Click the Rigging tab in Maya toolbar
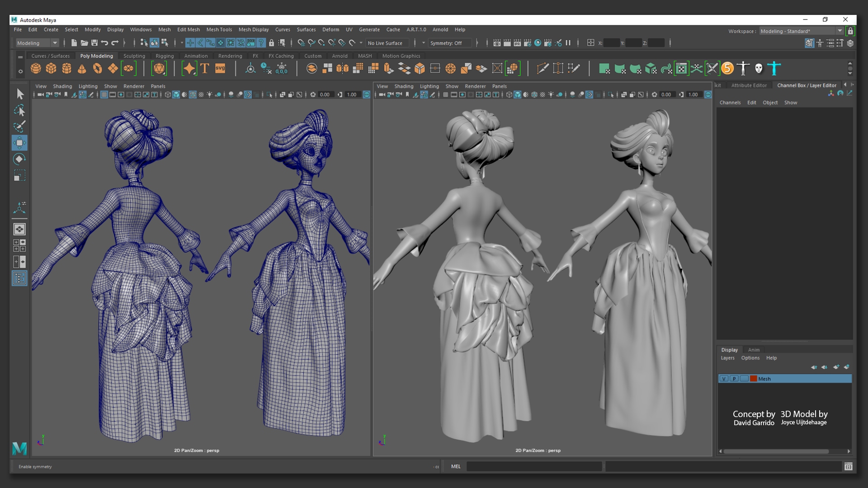Screen dimensions: 868x488 pyautogui.click(x=165, y=56)
